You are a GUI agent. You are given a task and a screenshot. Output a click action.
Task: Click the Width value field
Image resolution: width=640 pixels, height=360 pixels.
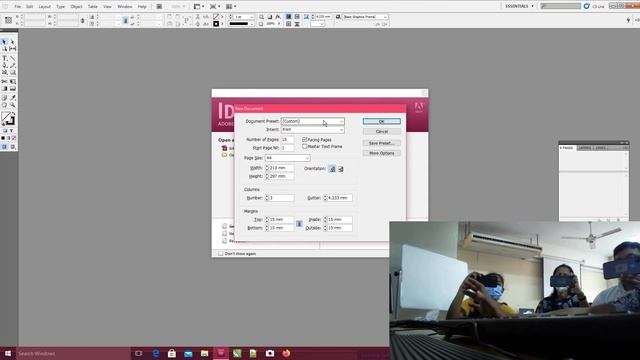pyautogui.click(x=281, y=168)
